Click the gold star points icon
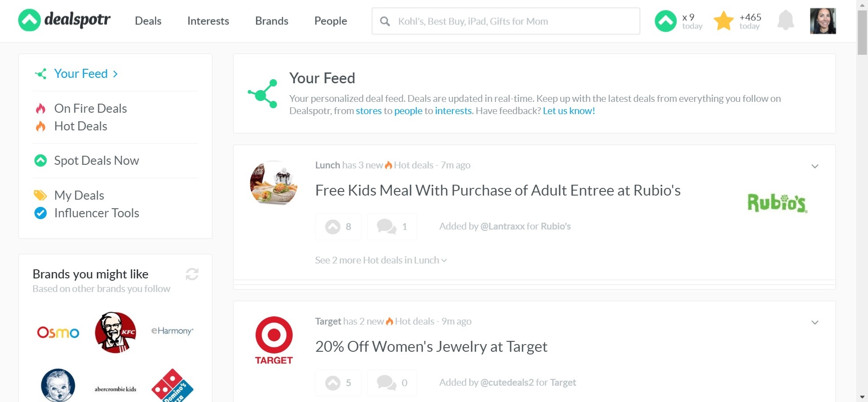868x402 pixels. pos(723,21)
